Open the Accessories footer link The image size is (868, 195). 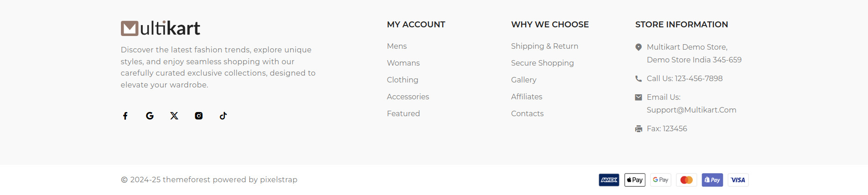point(408,97)
